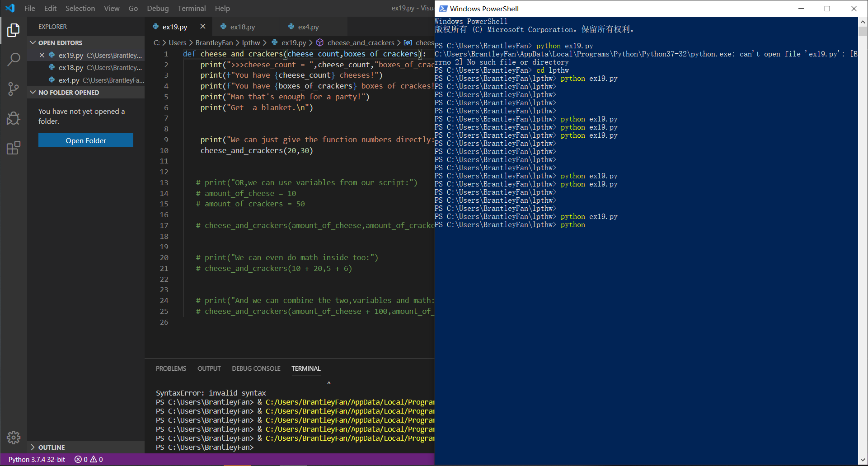The height and width of the screenshot is (466, 868).
Task: Open the Explorer view in activity bar
Action: point(14,31)
